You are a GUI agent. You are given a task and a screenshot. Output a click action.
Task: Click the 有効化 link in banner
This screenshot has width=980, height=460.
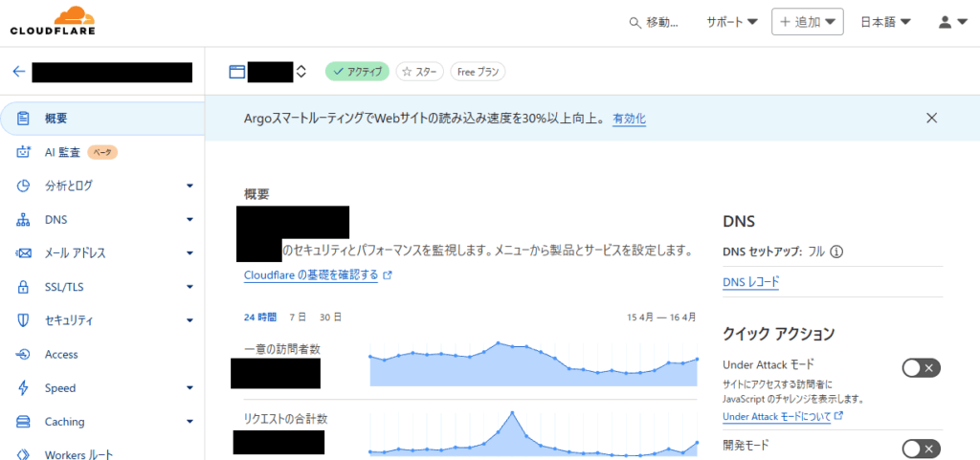point(630,119)
